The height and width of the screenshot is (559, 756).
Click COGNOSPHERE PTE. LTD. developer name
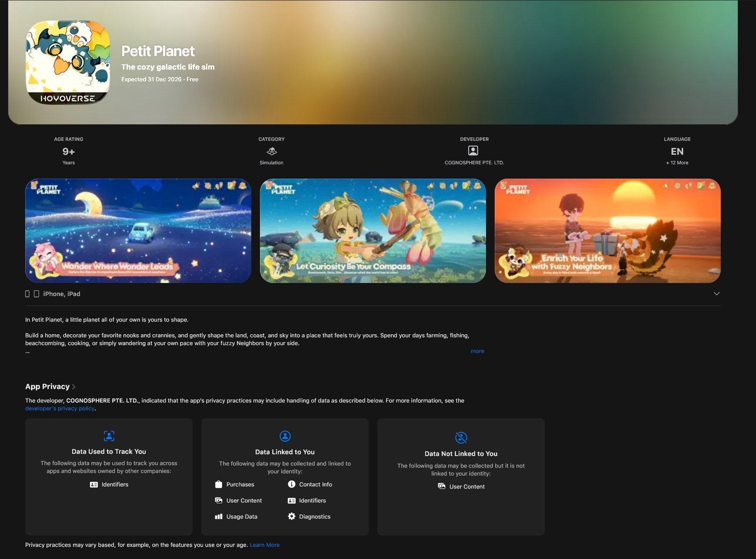click(x=474, y=163)
